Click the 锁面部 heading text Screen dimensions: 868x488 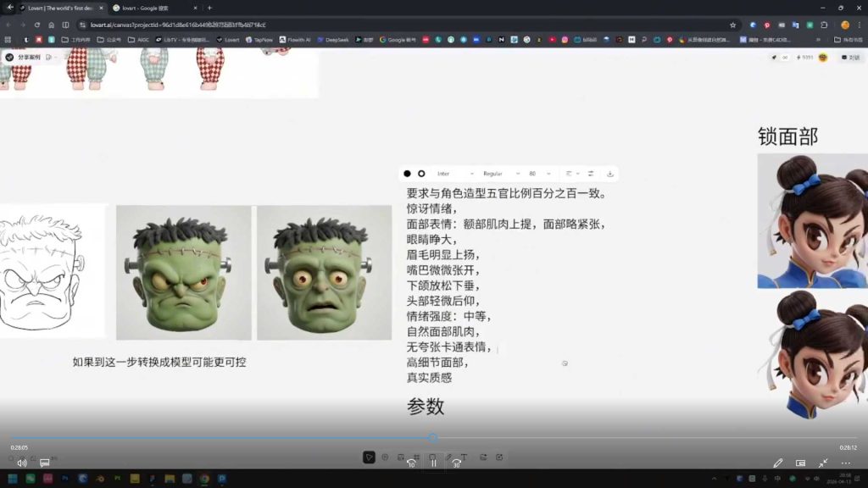[787, 136]
